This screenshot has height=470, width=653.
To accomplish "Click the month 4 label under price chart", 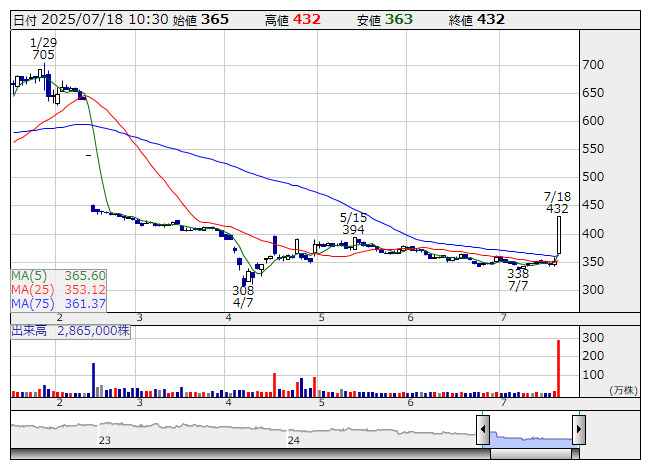I will (x=229, y=318).
